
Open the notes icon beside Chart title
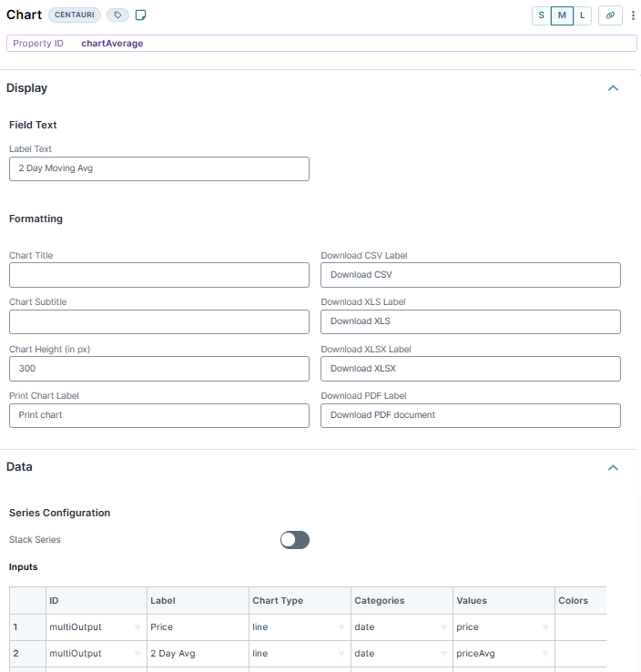coord(140,15)
